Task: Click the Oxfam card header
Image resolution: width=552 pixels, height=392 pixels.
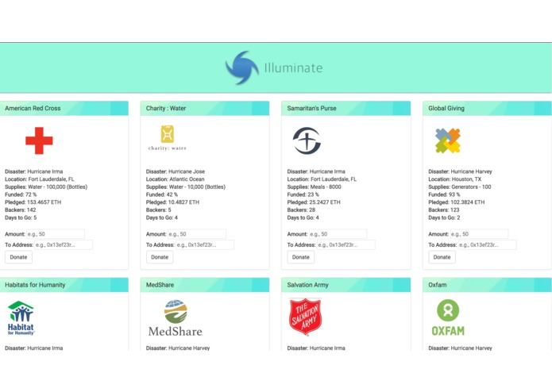Action: coord(487,285)
